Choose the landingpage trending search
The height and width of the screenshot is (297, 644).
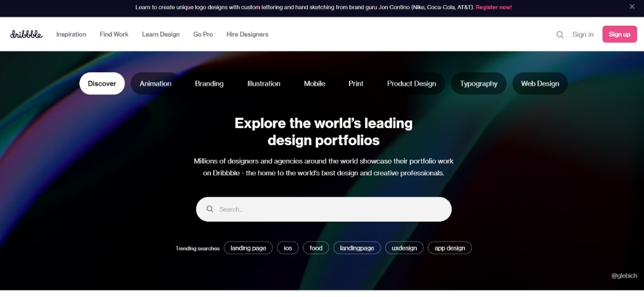coord(357,248)
